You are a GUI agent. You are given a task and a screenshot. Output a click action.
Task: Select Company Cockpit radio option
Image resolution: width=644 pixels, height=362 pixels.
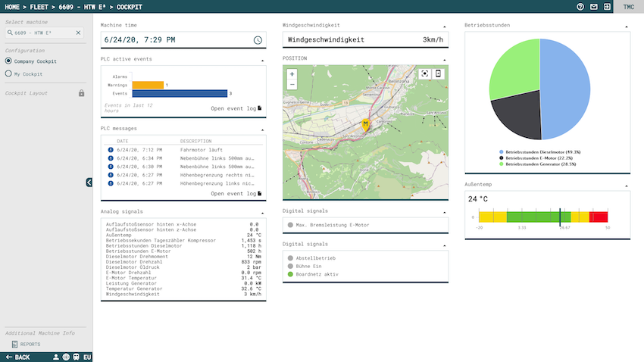coord(8,61)
